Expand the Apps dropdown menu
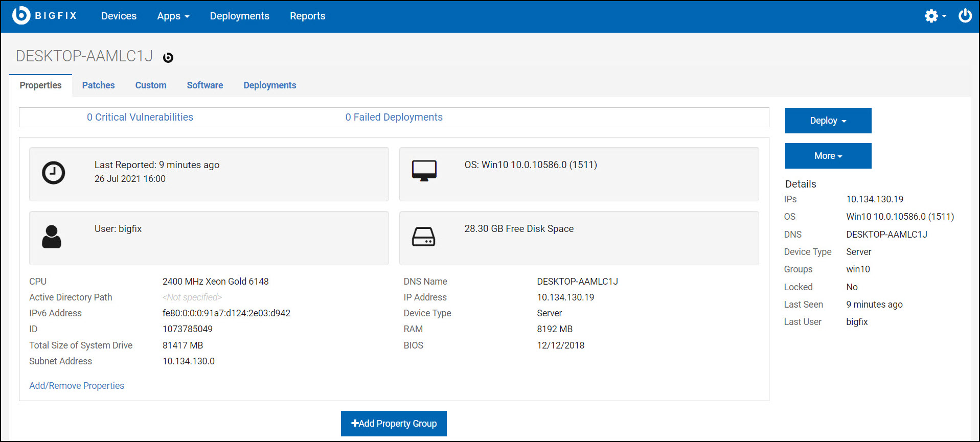 coord(173,16)
